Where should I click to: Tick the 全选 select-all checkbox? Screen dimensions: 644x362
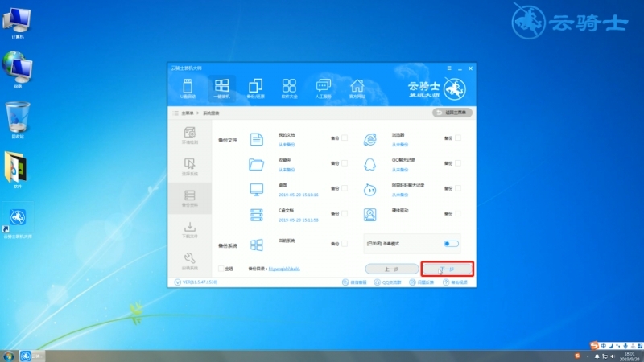tap(221, 269)
